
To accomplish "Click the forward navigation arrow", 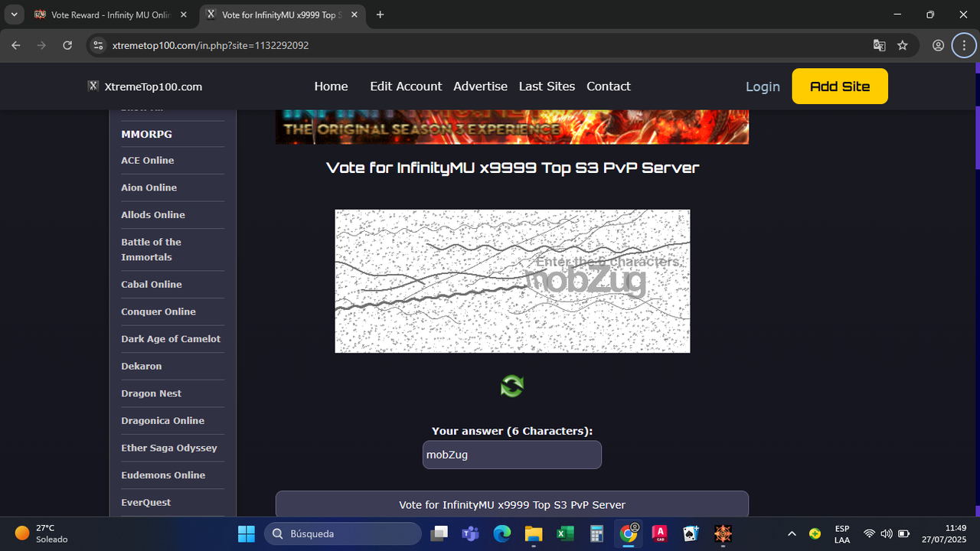I will [42, 45].
